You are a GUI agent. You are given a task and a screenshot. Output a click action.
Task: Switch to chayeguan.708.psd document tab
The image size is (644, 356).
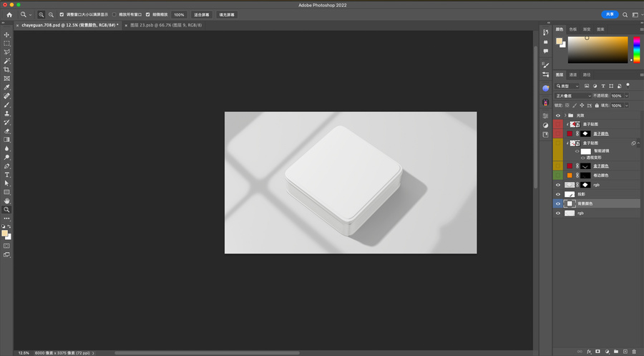[70, 25]
